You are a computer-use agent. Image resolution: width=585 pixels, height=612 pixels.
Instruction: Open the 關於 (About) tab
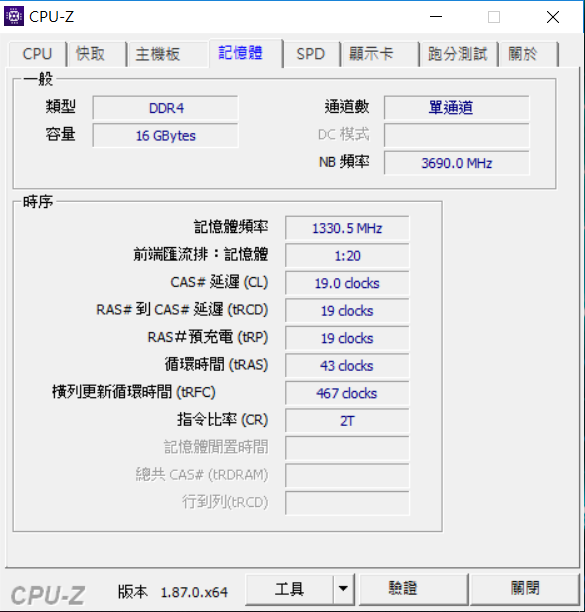coord(528,54)
